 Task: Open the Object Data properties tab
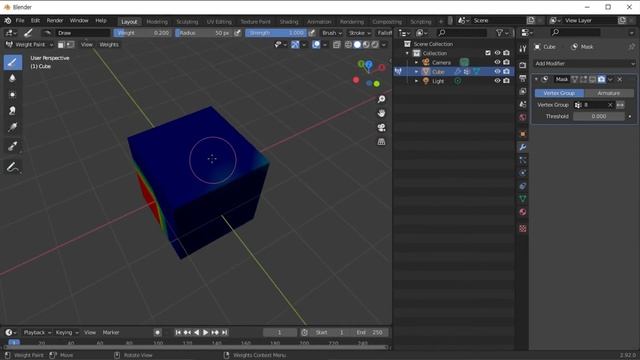523,199
